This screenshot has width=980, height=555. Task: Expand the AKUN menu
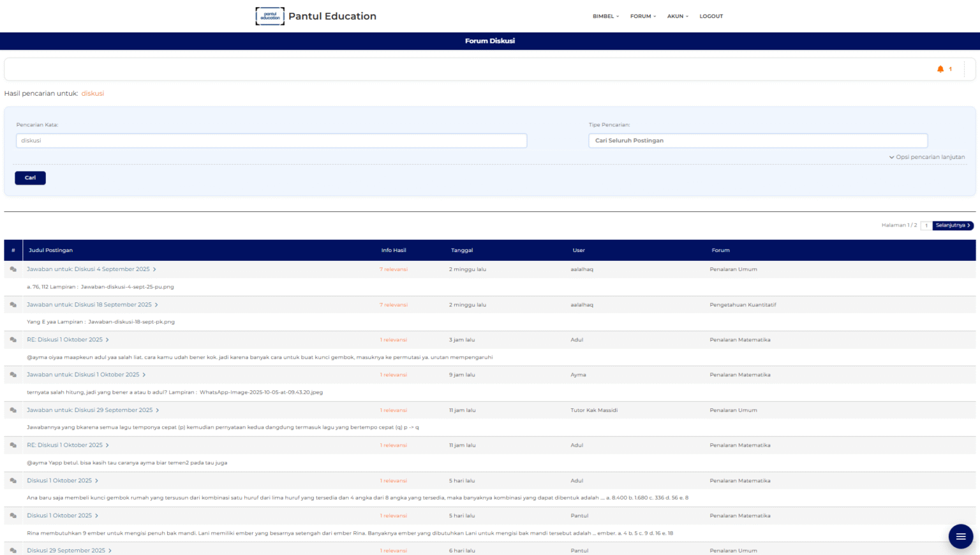[678, 16]
